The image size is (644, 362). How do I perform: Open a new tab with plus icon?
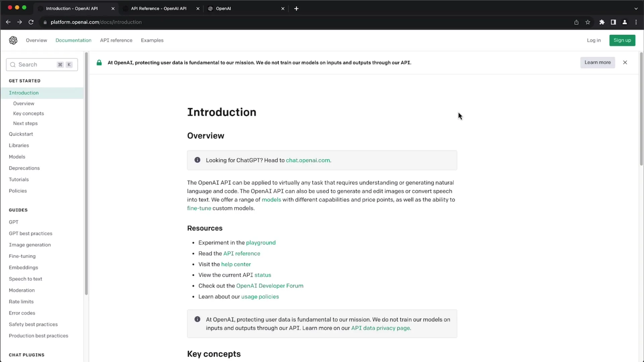(296, 9)
